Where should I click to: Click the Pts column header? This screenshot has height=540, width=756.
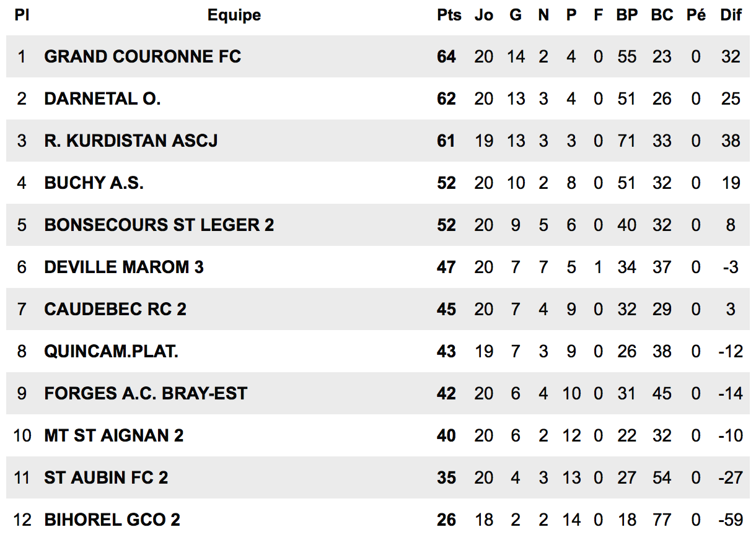click(x=449, y=15)
